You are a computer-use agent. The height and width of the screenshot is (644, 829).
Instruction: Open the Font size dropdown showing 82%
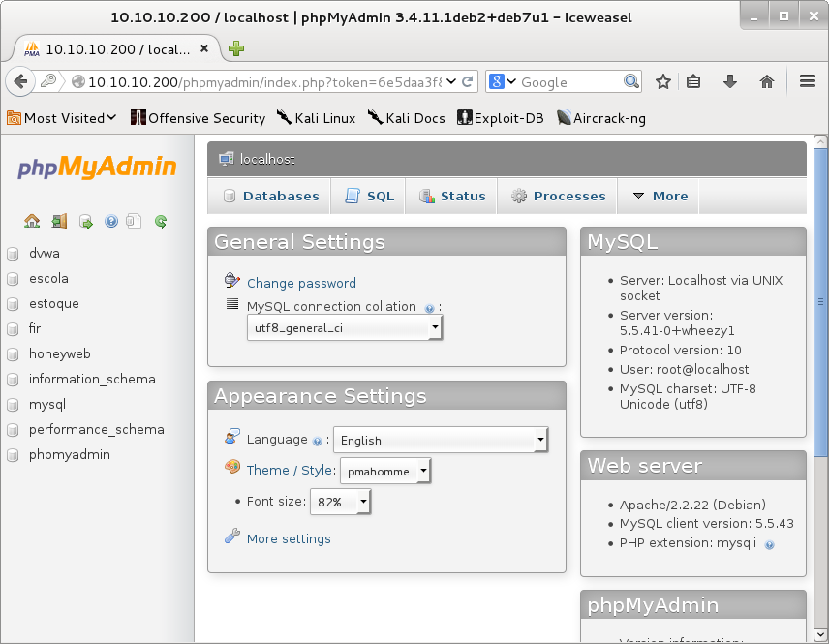pyautogui.click(x=341, y=502)
